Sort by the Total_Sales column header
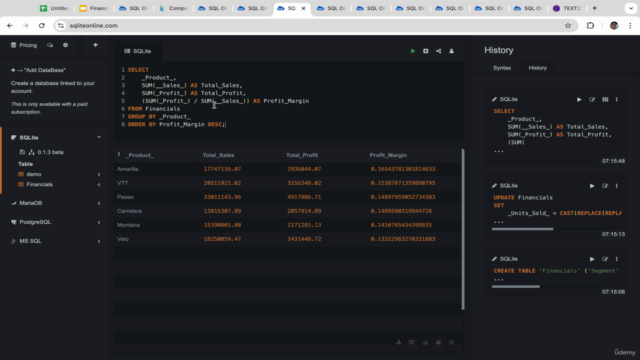The height and width of the screenshot is (360, 640). (x=218, y=155)
